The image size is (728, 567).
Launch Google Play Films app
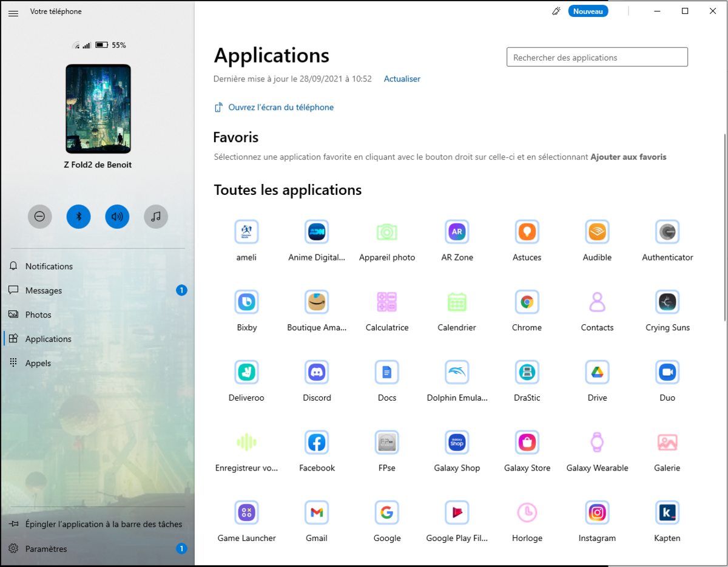coord(457,512)
